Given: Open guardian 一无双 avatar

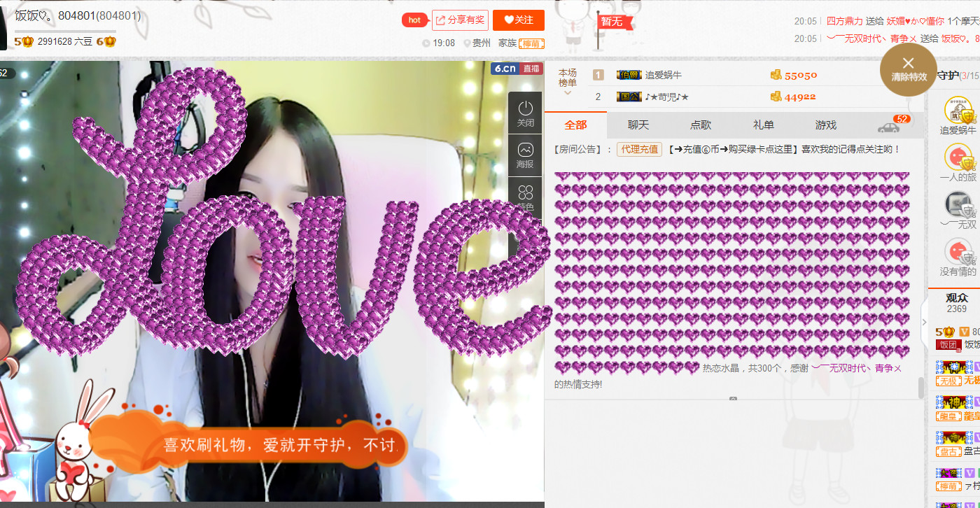Looking at the screenshot, I should click(958, 204).
